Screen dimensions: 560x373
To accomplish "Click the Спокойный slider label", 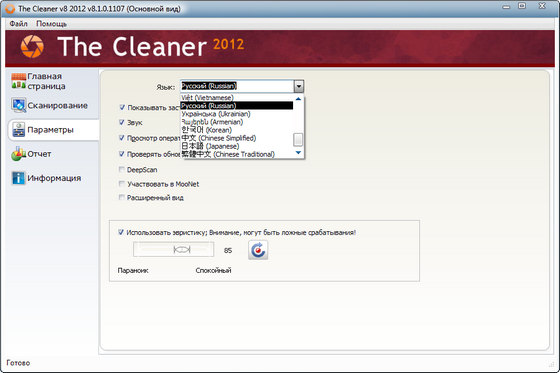I will [x=213, y=270].
